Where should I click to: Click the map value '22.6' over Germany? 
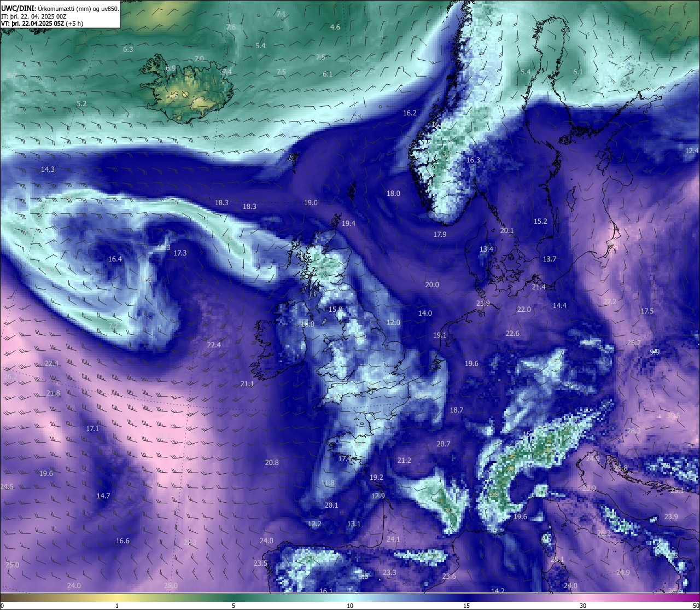pyautogui.click(x=512, y=334)
